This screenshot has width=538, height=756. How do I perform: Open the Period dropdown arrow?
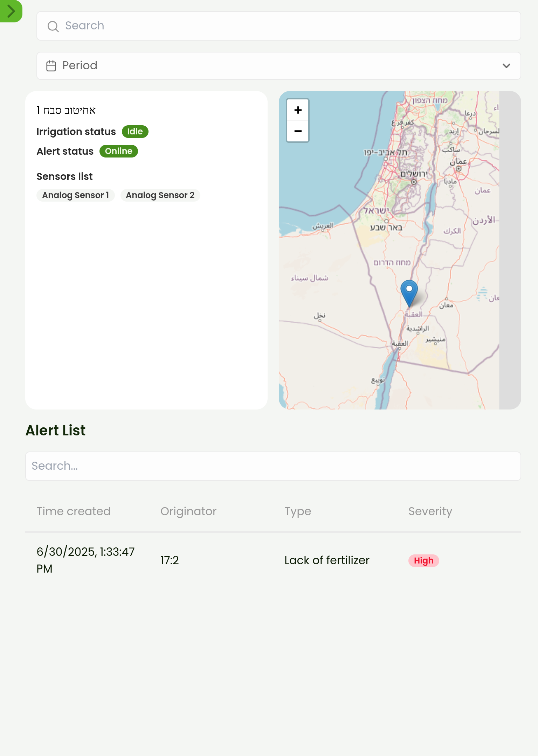point(506,66)
